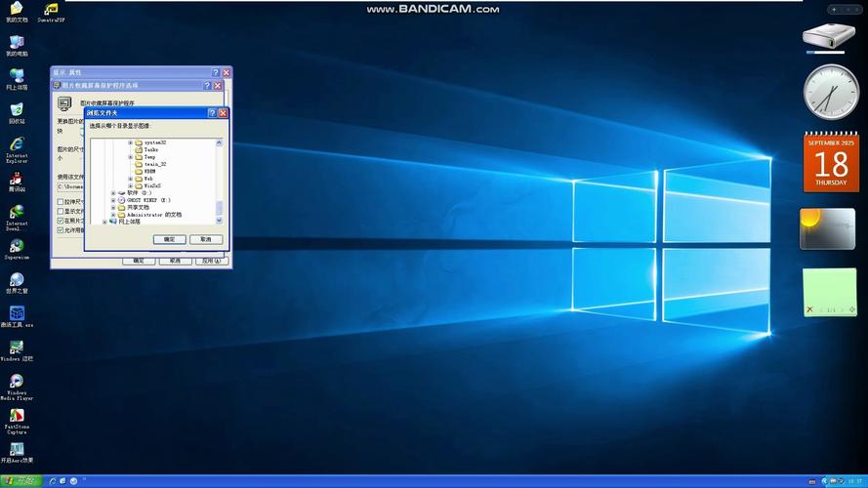Select the 回收站 recycle bin icon
The image size is (868, 488).
pyautogui.click(x=16, y=113)
